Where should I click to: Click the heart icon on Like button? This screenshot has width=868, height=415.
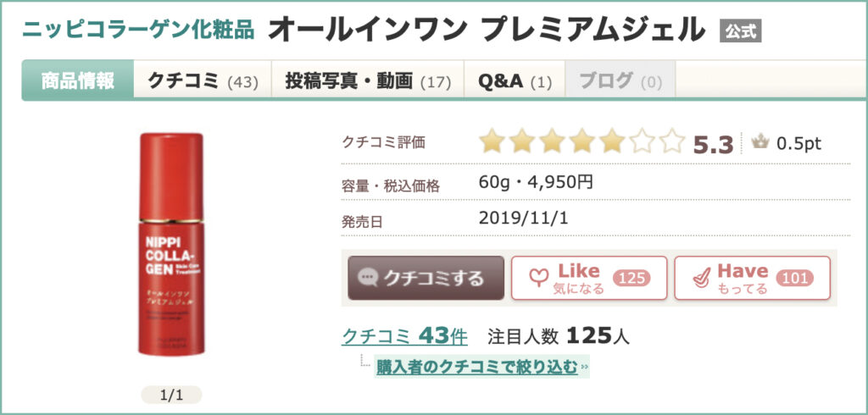coord(536,278)
